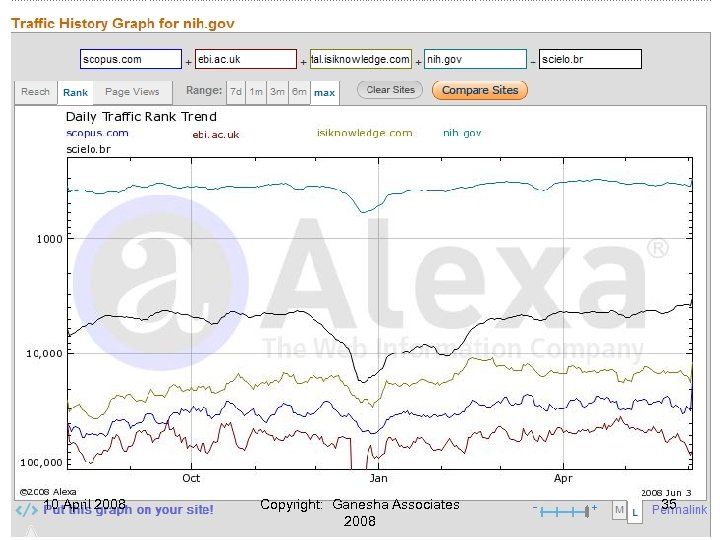The width and height of the screenshot is (720, 540).
Task: Click the scielo.br legend label
Action: click(89, 149)
